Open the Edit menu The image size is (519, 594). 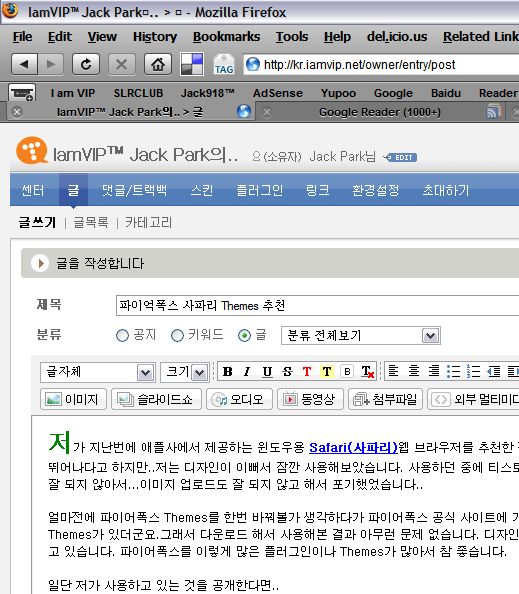(59, 37)
